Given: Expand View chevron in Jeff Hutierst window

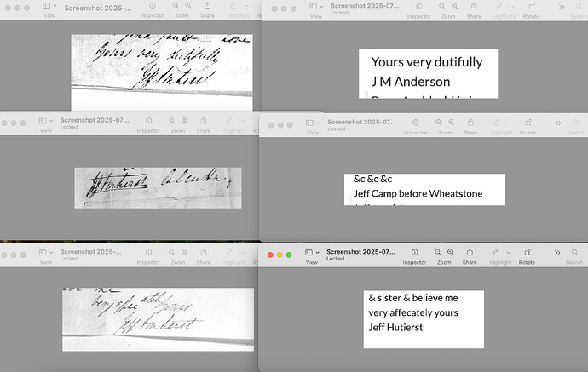Looking at the screenshot, I should click(x=317, y=253).
